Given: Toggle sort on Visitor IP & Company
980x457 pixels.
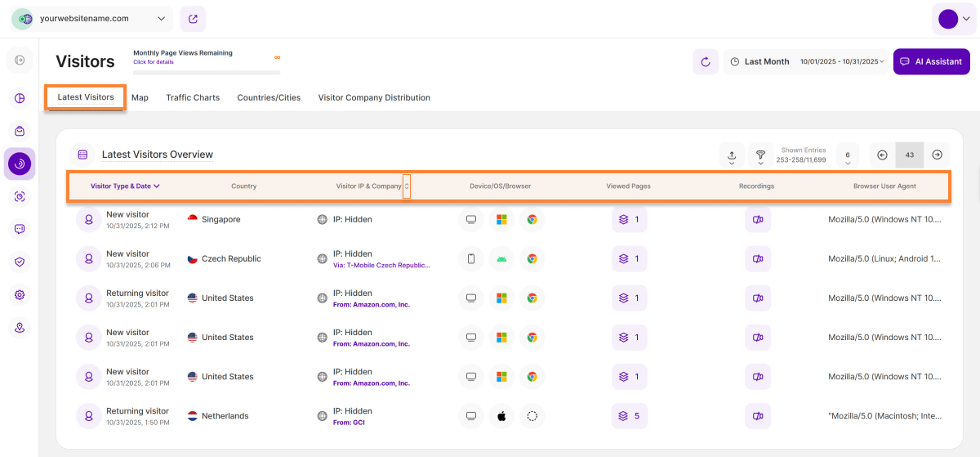Looking at the screenshot, I should (407, 186).
